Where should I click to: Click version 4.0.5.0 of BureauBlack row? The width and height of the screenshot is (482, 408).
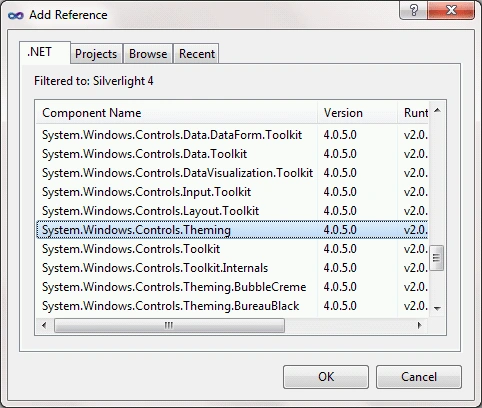[340, 306]
